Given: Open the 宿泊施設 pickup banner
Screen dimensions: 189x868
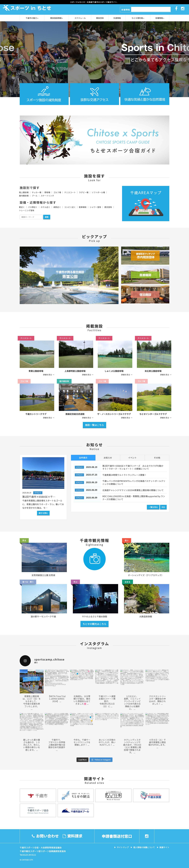Looking at the screenshot, I should [145, 294].
